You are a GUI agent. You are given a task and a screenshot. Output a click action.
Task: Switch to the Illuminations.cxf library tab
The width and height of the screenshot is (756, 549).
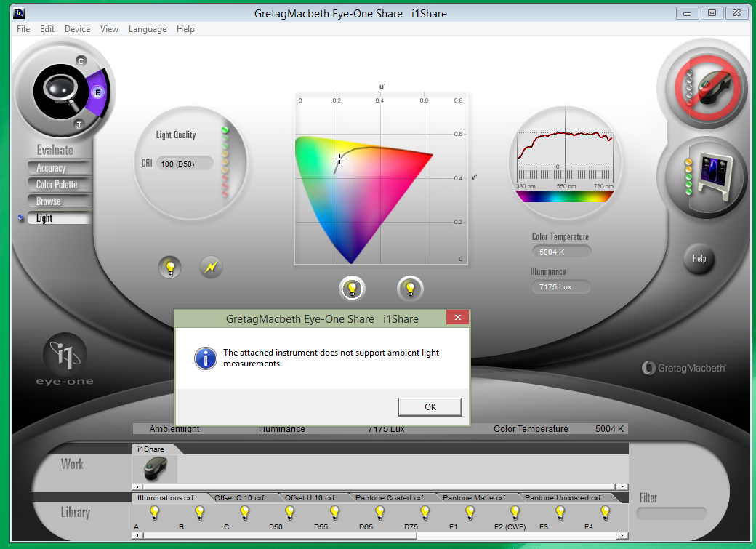click(168, 497)
